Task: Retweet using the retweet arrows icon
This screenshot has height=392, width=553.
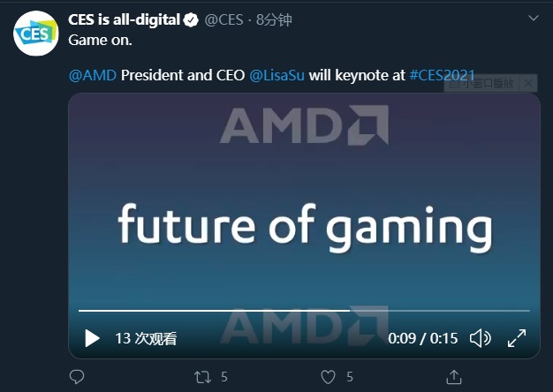Action: tap(203, 377)
